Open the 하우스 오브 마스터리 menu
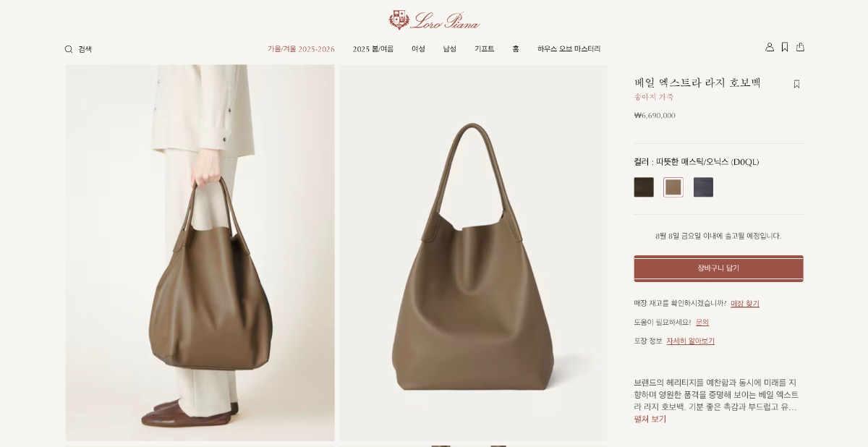 [x=569, y=49]
